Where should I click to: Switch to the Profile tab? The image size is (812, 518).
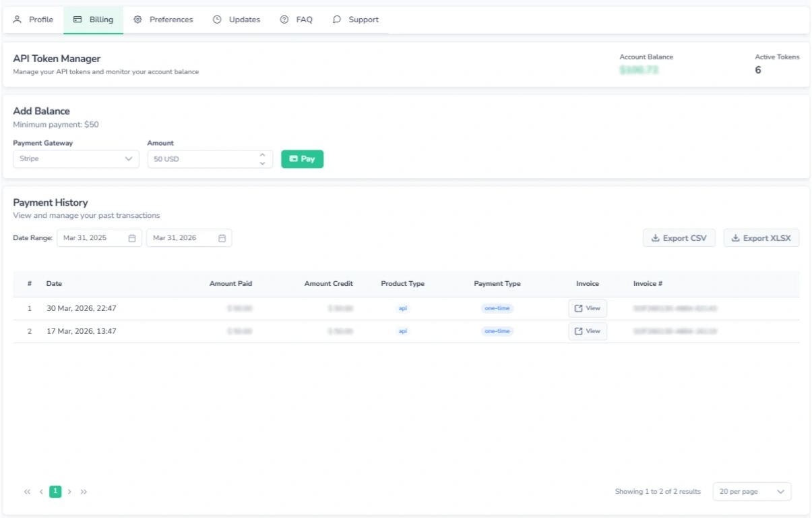click(34, 20)
